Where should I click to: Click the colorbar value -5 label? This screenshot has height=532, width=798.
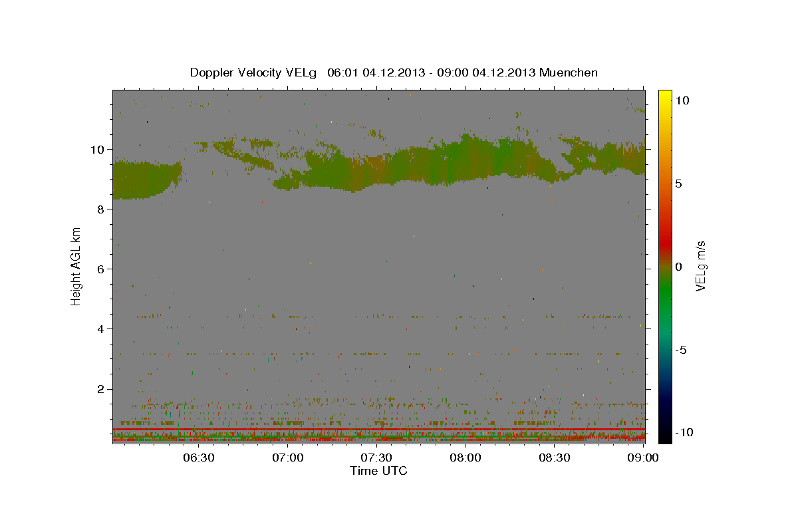coord(682,350)
